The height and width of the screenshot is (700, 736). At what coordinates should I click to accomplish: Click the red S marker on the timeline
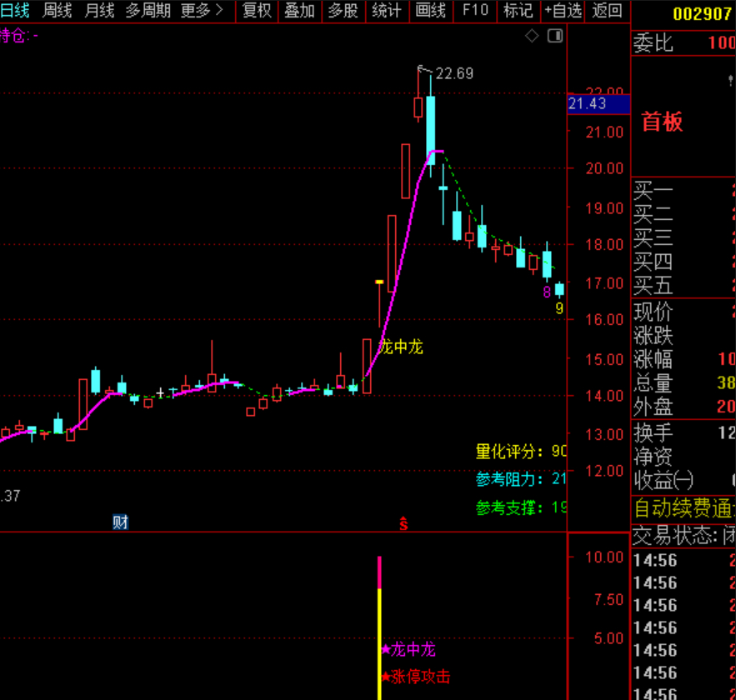tap(403, 523)
